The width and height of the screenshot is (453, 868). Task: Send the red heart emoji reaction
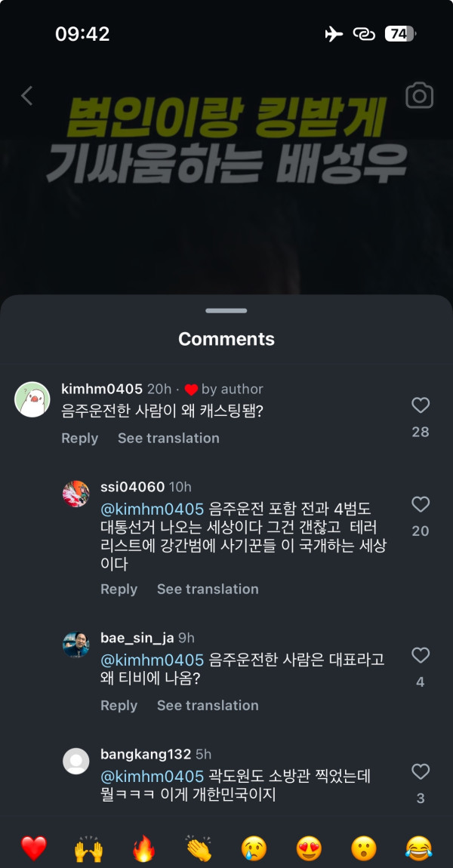(x=34, y=848)
